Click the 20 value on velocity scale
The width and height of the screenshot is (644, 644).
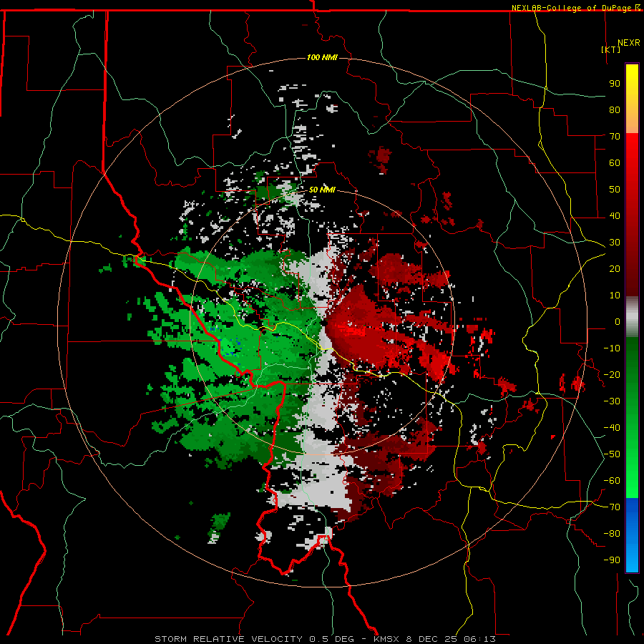coord(615,268)
